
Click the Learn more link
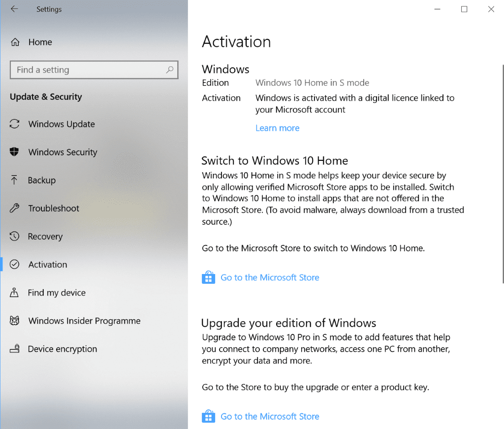[x=278, y=128]
